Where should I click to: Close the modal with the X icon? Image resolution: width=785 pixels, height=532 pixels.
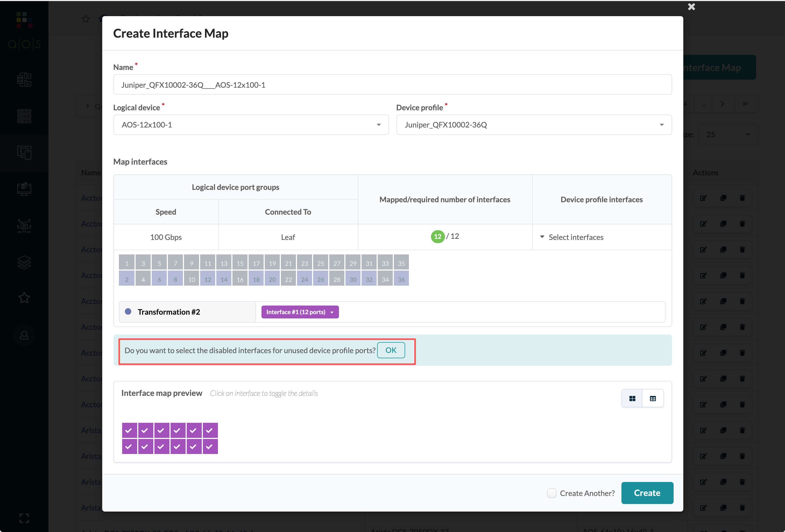coord(691,7)
